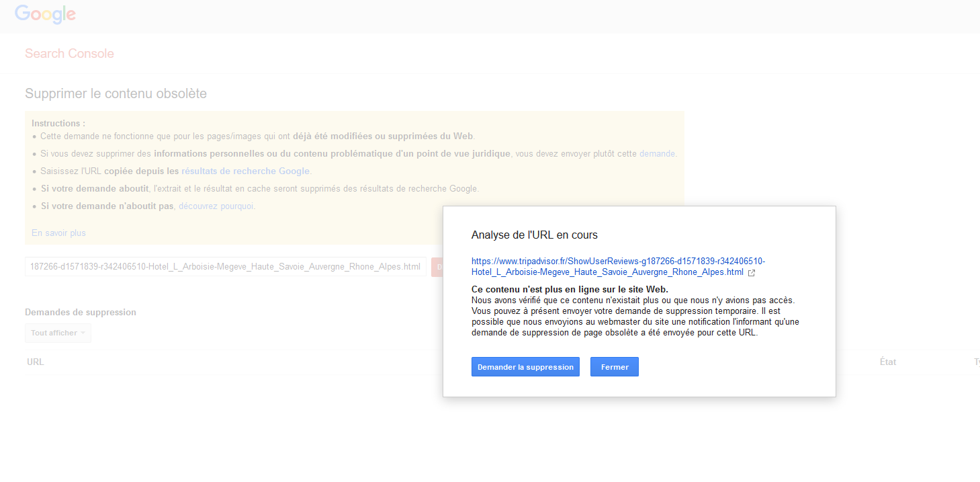The width and height of the screenshot is (980, 482).
Task: Close the dialog with the Fermer button
Action: pos(615,367)
